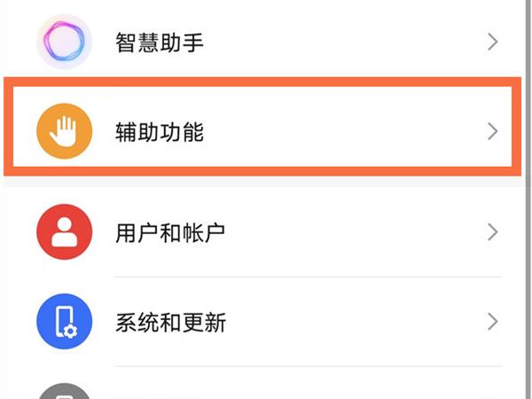Expand 辅助功能 using its right chevron
Image resolution: width=532 pixels, height=399 pixels.
click(x=493, y=133)
